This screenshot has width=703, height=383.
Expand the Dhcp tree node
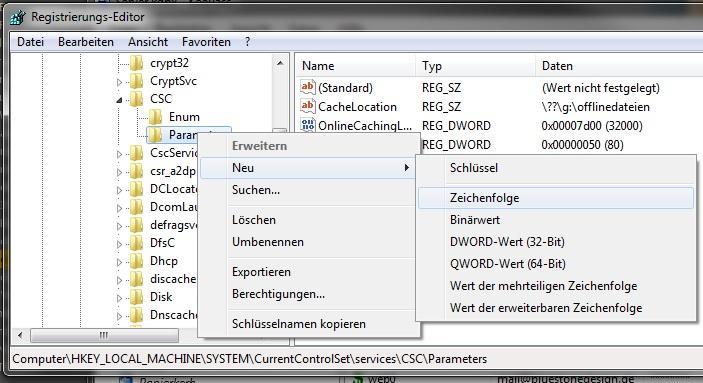pyautogui.click(x=119, y=262)
